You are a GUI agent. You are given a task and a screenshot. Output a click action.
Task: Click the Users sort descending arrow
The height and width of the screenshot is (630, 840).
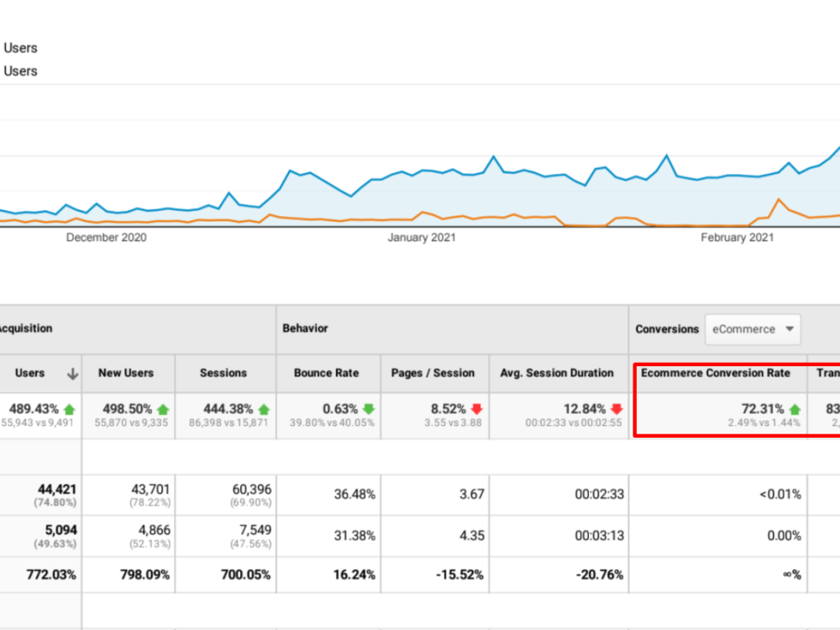[72, 374]
